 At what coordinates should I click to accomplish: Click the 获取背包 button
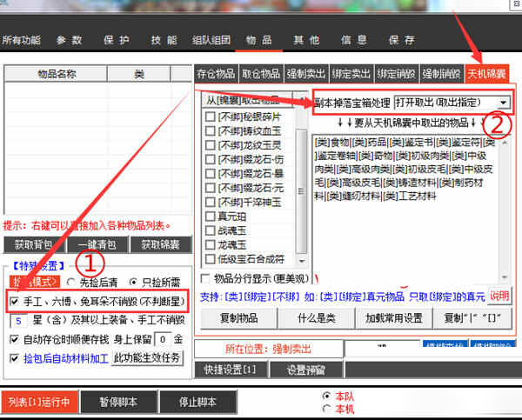[x=34, y=245]
